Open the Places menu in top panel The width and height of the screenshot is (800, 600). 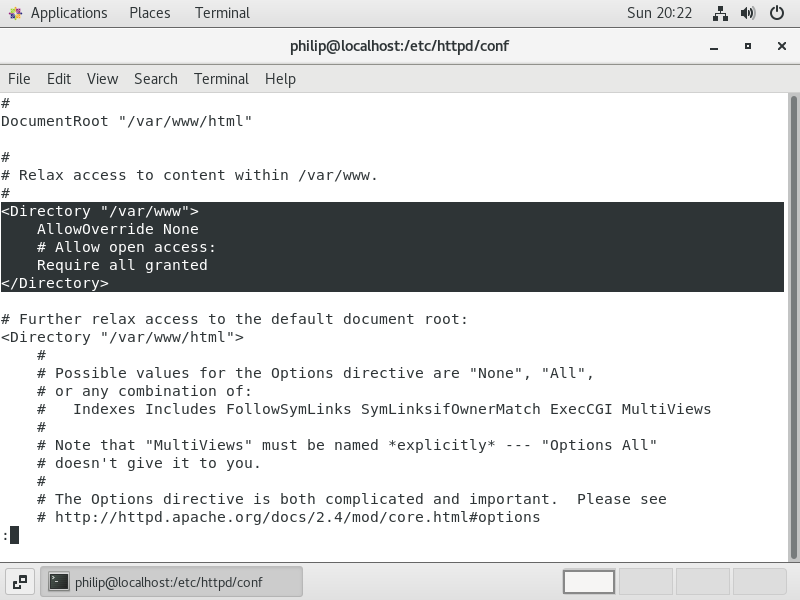(x=149, y=13)
